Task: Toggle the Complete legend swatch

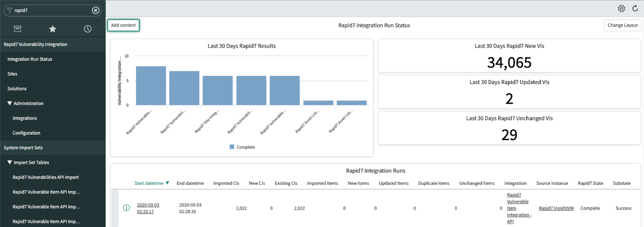Action: (x=232, y=147)
